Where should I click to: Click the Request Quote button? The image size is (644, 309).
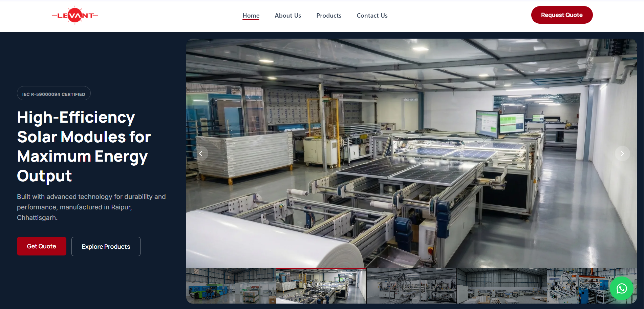(562, 15)
